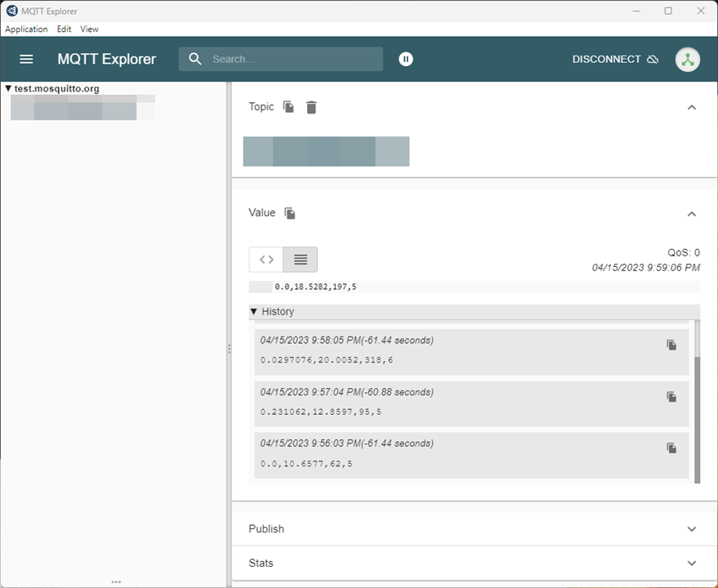Pause topic updates with pause button
The image size is (718, 588).
tap(406, 59)
